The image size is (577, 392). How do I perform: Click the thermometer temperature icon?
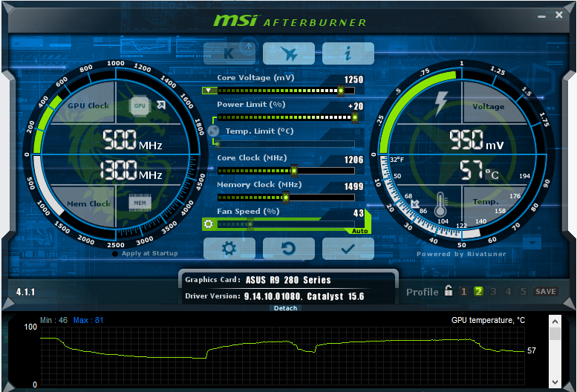pyautogui.click(x=440, y=205)
